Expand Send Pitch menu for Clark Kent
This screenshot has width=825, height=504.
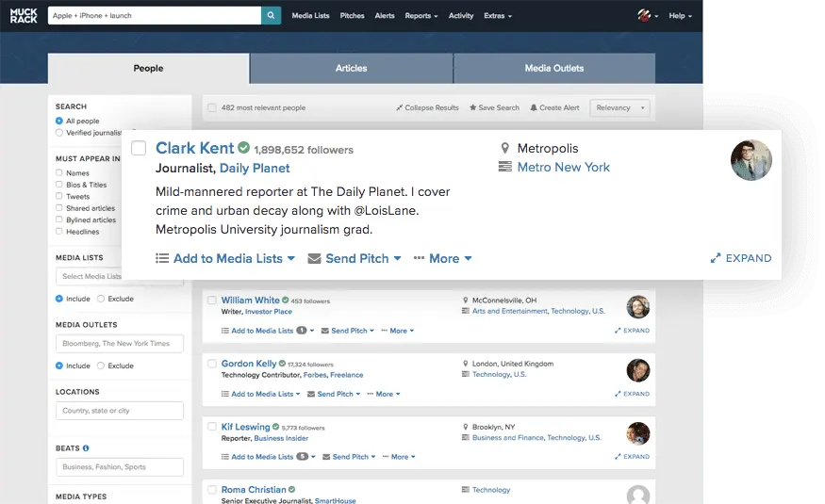click(355, 258)
